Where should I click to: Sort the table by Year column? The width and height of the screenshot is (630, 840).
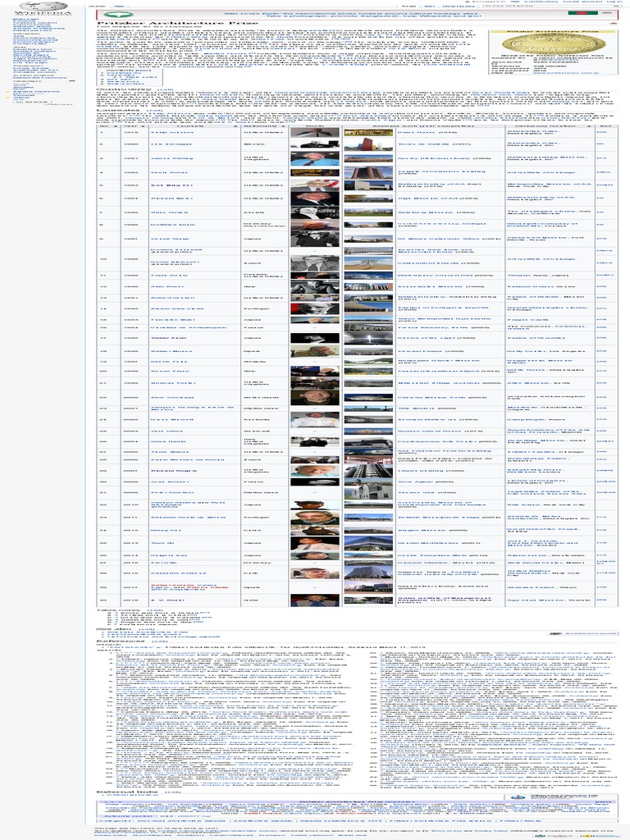click(134, 126)
